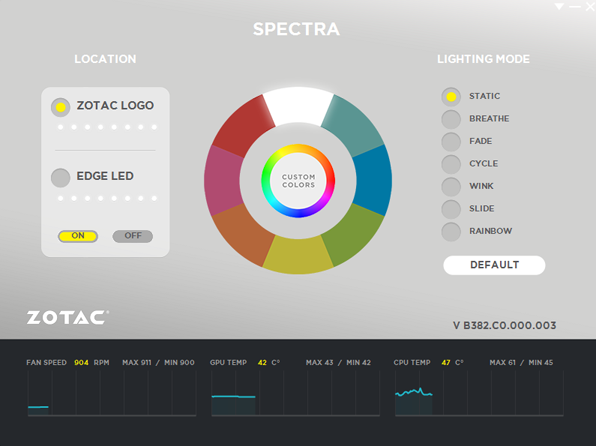Pick the red color segment
Image resolution: width=596 pixels, height=446 pixels.
click(243, 126)
